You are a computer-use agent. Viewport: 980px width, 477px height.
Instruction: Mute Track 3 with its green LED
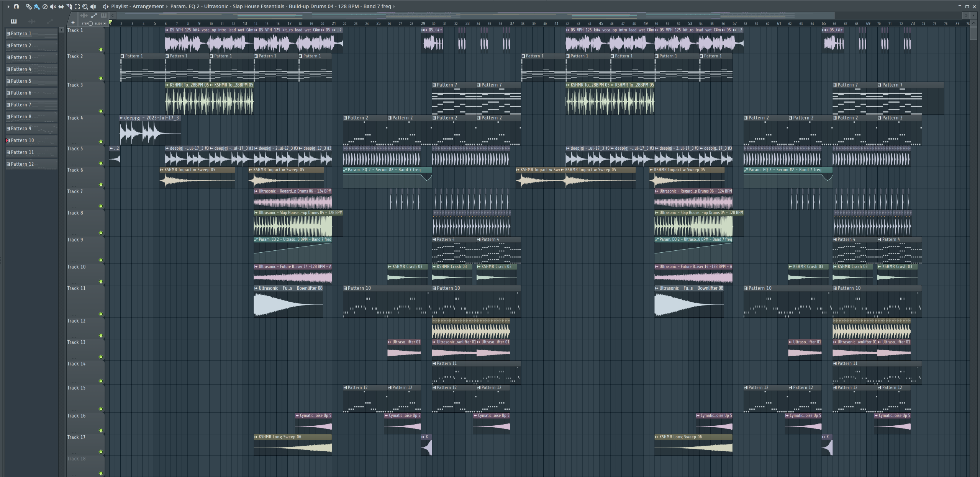[x=101, y=111]
